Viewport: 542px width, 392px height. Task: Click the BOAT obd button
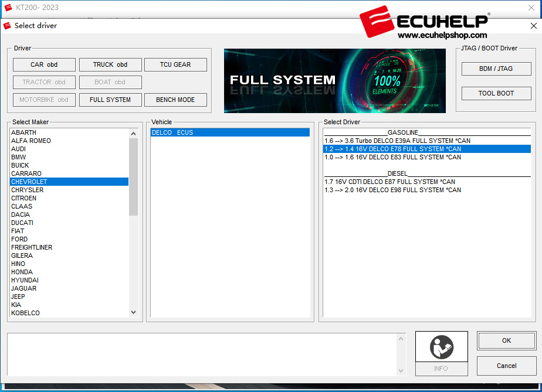[x=110, y=82]
